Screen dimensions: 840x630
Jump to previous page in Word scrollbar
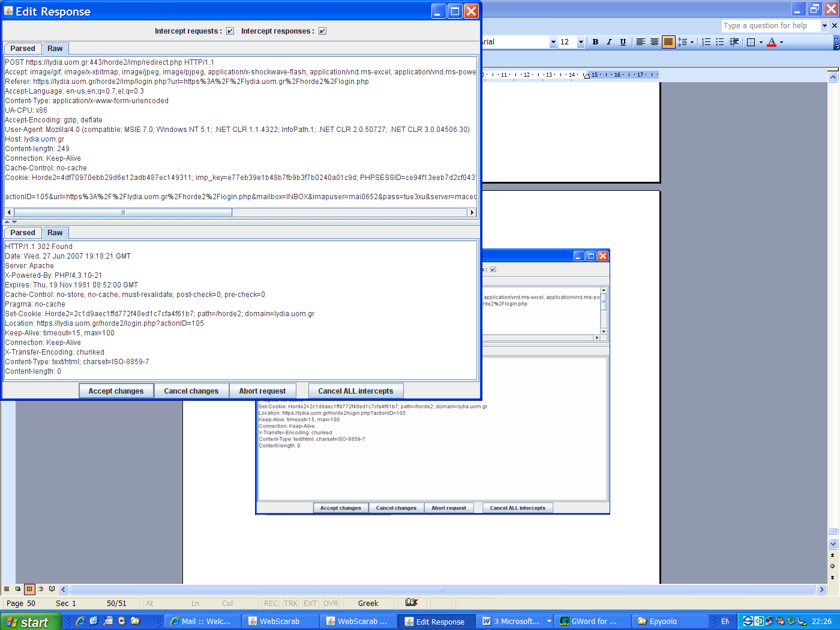[832, 555]
